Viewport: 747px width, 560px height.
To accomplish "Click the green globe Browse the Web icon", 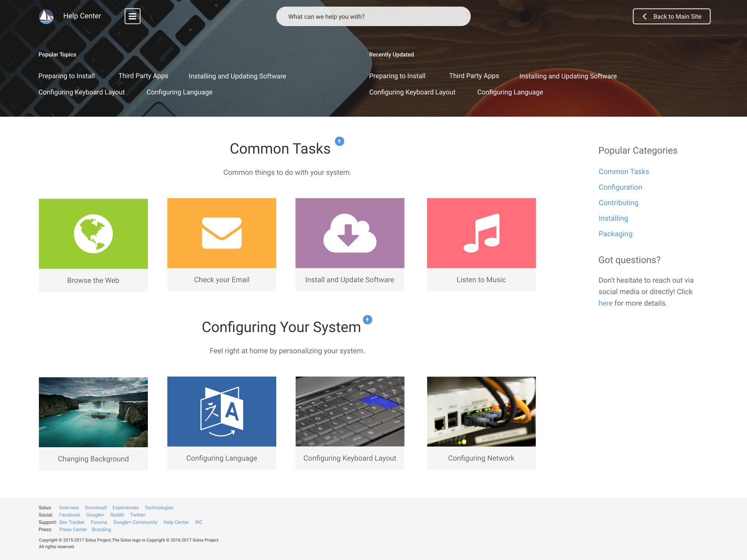I will 93,234.
